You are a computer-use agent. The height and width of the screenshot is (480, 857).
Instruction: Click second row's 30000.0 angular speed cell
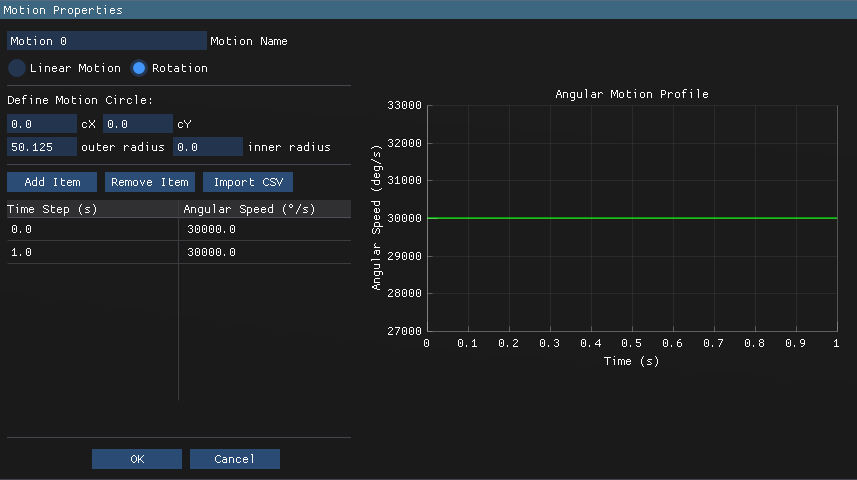(x=265, y=252)
